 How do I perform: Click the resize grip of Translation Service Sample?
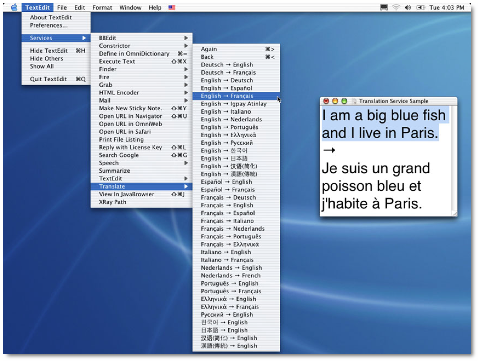pos(454,213)
